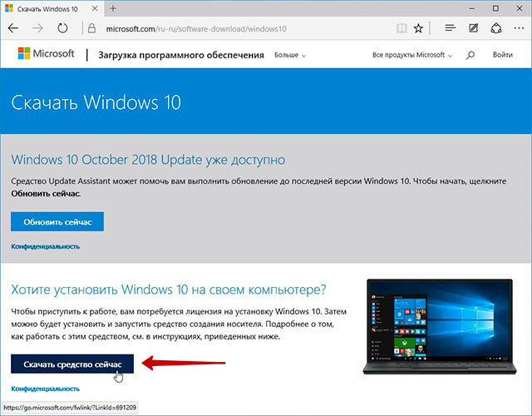Click the Войти sign-in link
The image size is (532, 416).
pyautogui.click(x=502, y=55)
